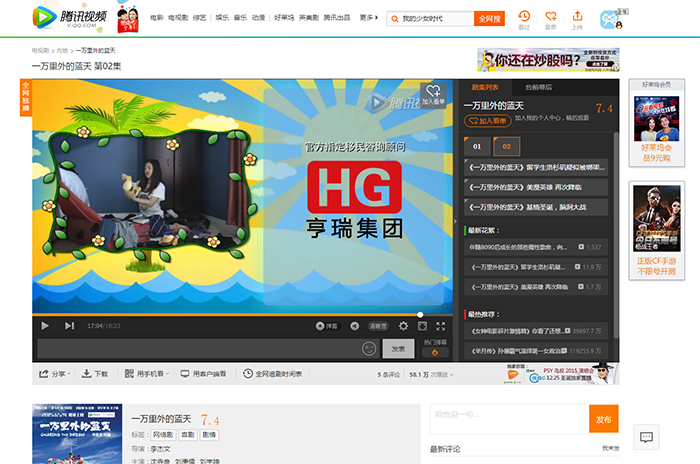Open the 正版CF手游 game ad thumbnail
Screen dimensions: 700x464
657,218
